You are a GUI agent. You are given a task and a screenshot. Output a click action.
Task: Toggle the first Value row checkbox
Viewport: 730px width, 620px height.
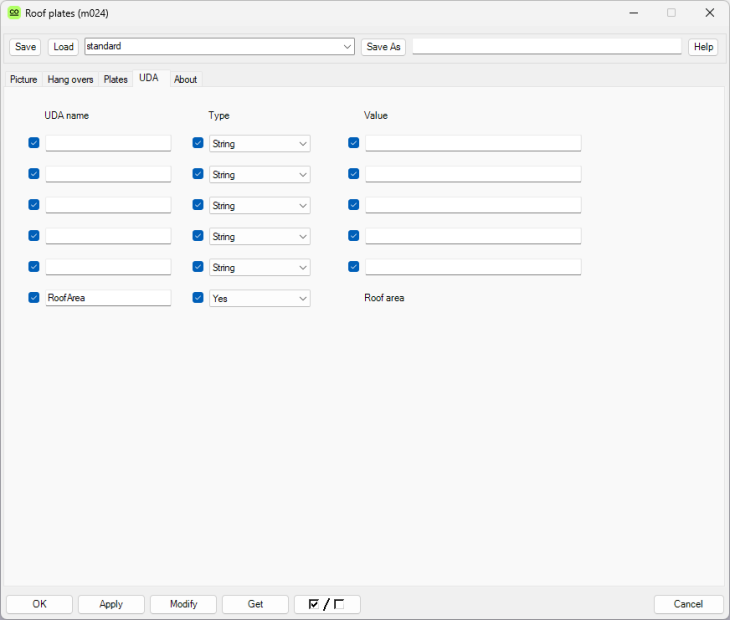pyautogui.click(x=354, y=143)
